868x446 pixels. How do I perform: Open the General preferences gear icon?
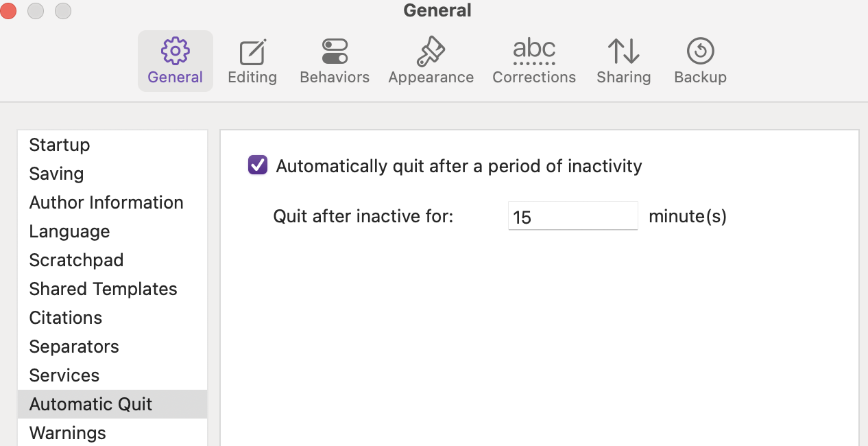176,51
